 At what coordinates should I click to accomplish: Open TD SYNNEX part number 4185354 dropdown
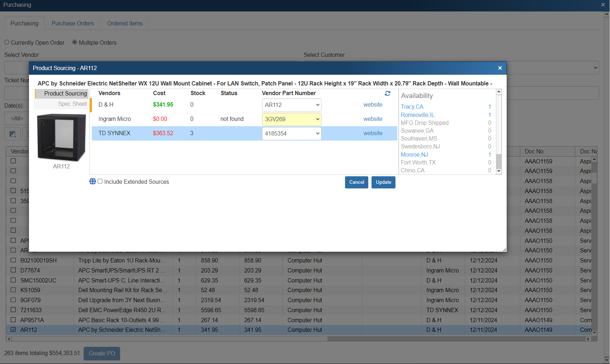291,134
